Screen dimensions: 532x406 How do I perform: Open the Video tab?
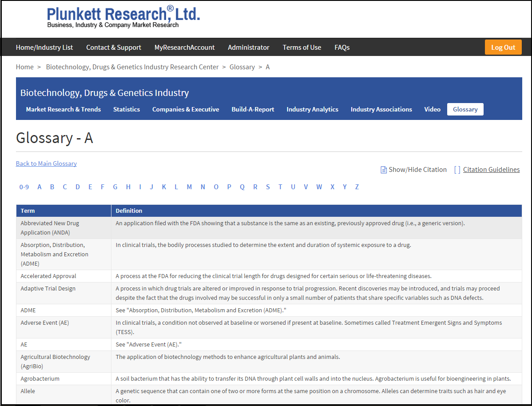[432, 109]
